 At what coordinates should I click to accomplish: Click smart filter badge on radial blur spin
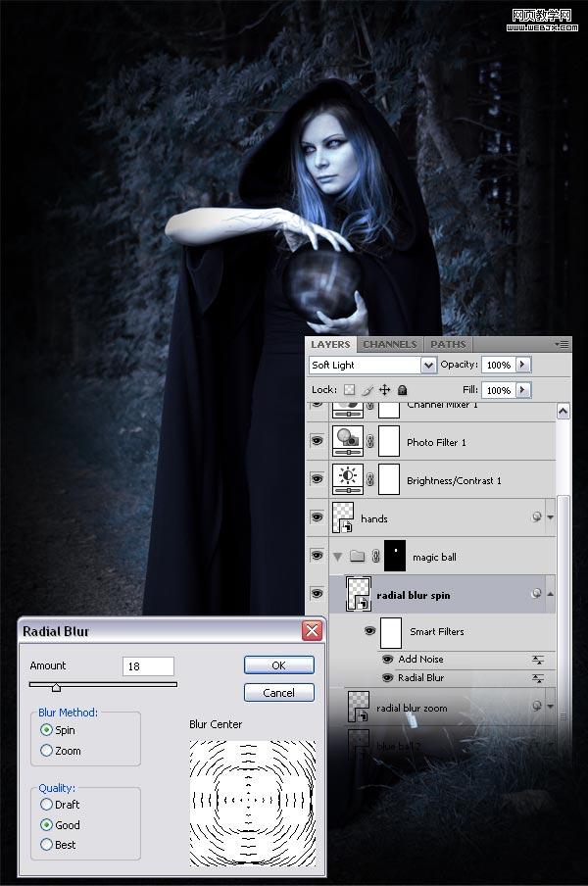click(537, 593)
